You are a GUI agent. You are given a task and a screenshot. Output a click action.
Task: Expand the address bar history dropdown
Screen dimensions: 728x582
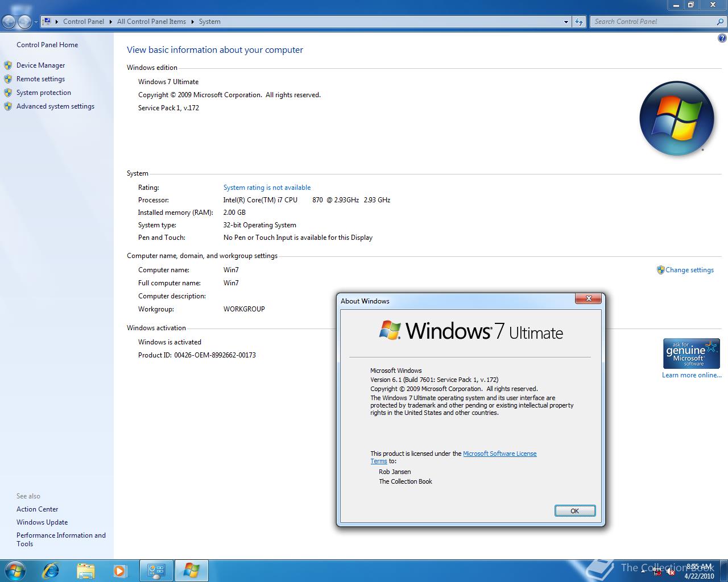[565, 22]
